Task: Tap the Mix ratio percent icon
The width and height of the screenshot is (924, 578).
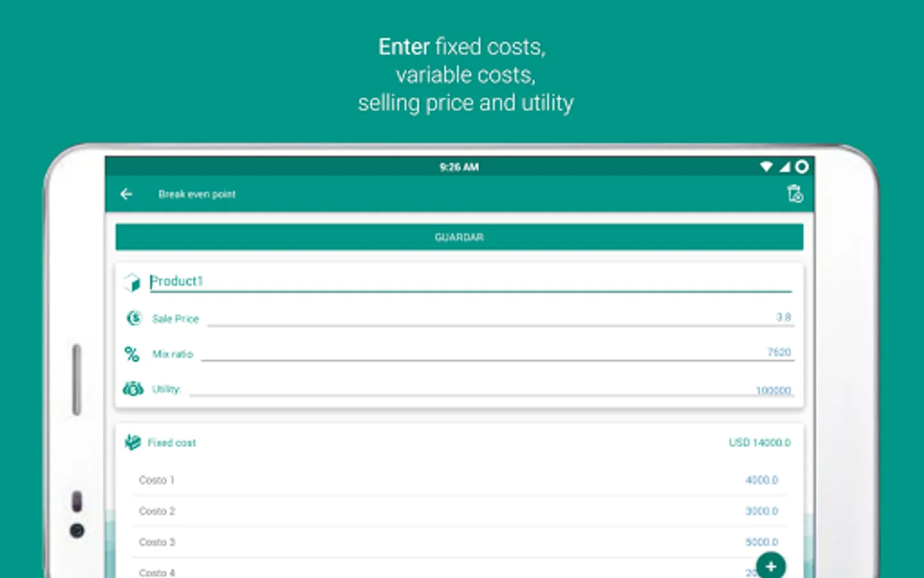Action: point(132,354)
